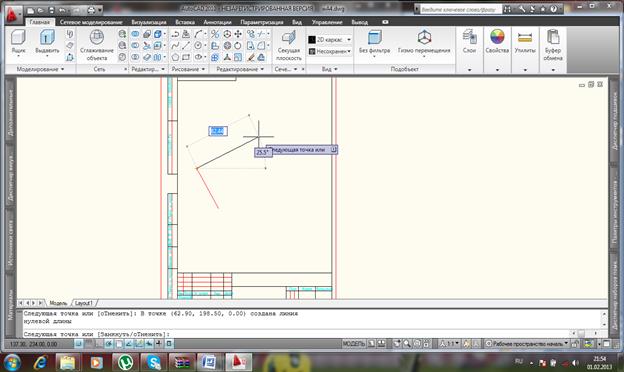
Task: Open the Layers (Слои) panel icon
Action: tap(470, 41)
